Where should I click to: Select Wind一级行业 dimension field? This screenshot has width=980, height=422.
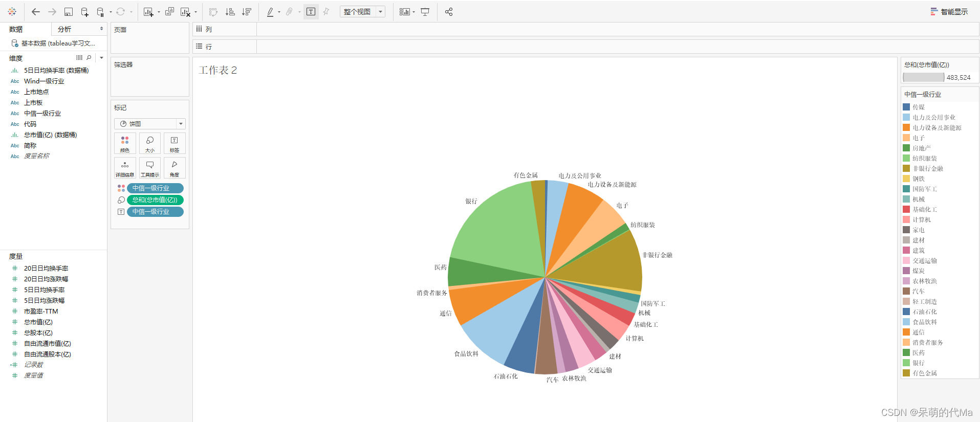pyautogui.click(x=44, y=81)
